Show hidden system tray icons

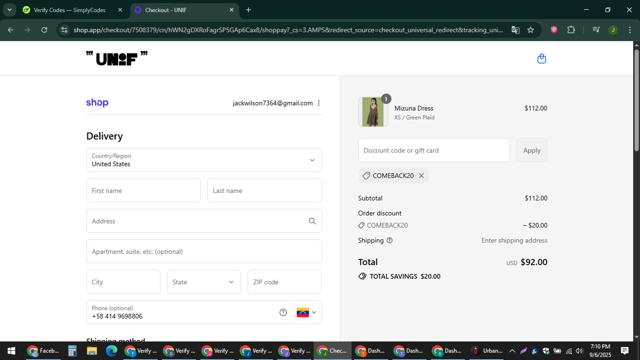click(512, 351)
